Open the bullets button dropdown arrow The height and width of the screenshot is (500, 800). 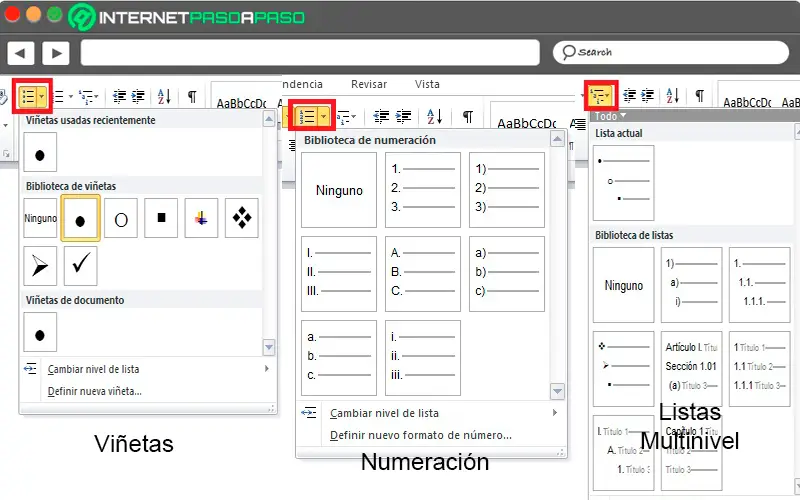click(x=42, y=96)
